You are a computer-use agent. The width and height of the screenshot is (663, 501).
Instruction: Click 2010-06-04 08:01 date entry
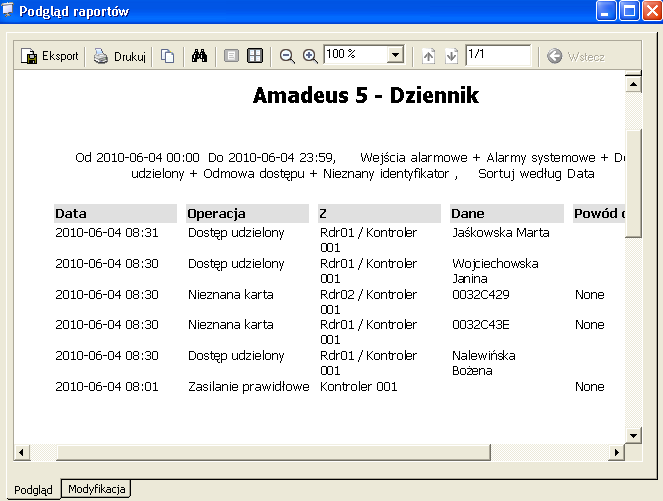click(107, 386)
